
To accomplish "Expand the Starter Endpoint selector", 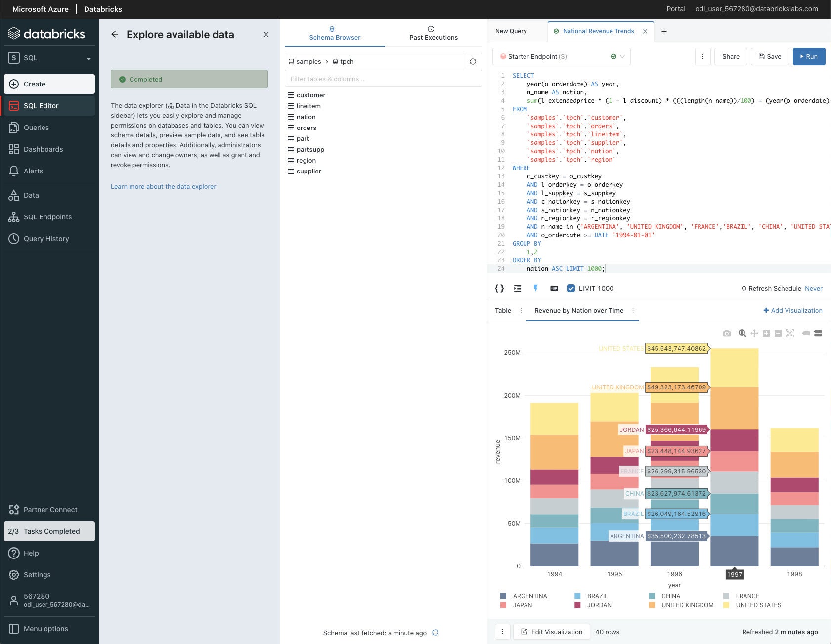I will click(561, 56).
